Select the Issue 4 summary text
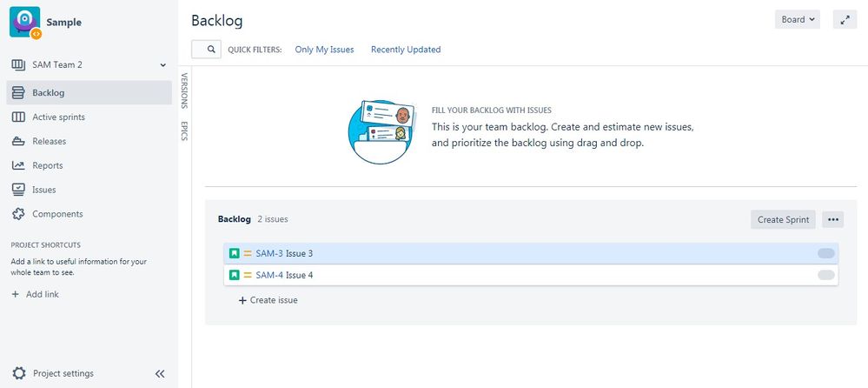 300,275
